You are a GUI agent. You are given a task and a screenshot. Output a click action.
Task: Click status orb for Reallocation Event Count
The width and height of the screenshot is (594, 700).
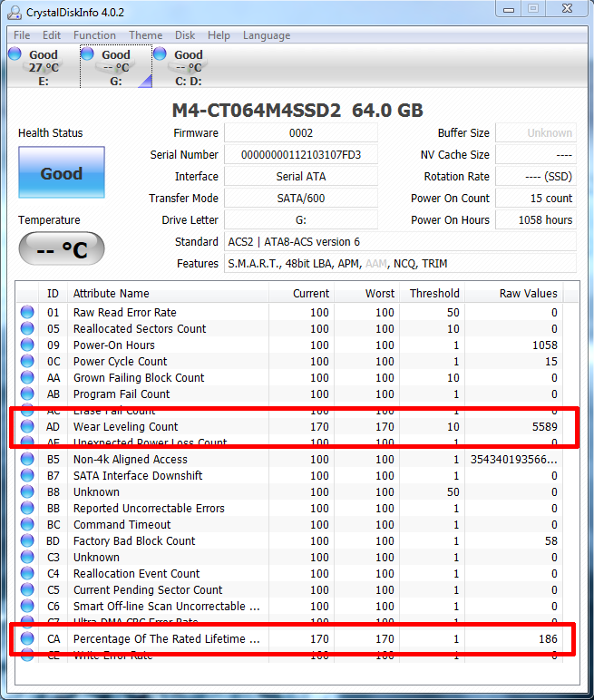[27, 573]
